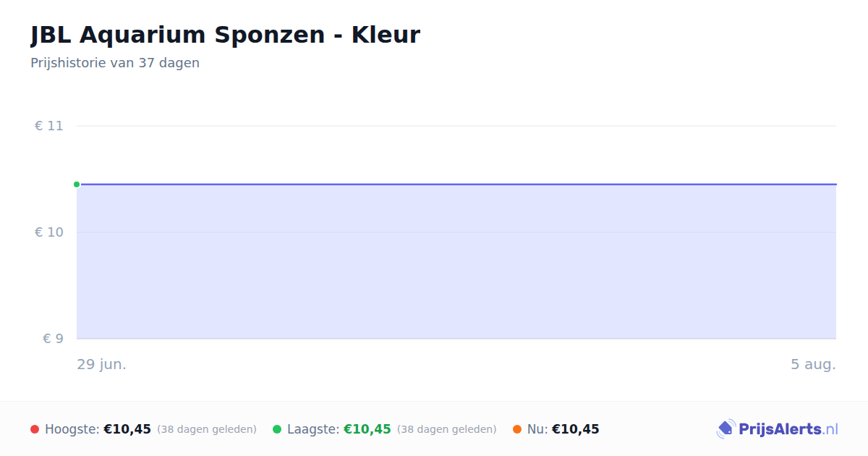Click the € 10 axis label

coord(49,232)
